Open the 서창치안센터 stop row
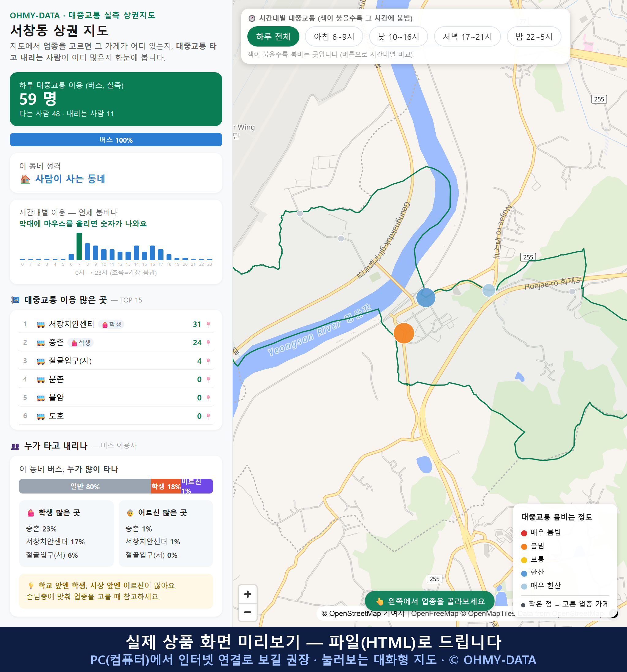627x672 pixels. coord(116,325)
